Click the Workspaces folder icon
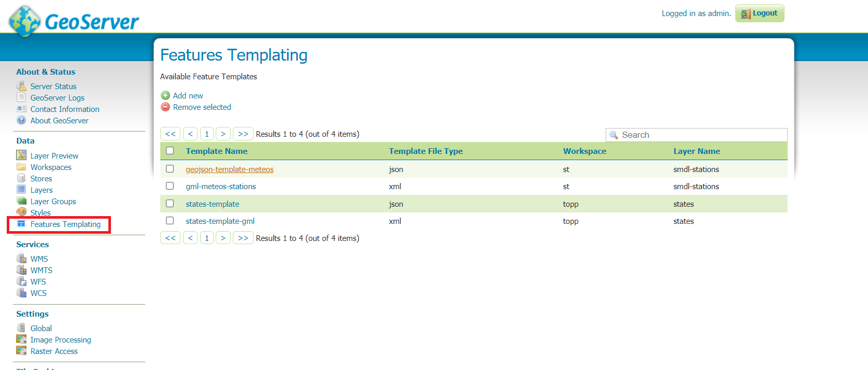 coord(21,167)
